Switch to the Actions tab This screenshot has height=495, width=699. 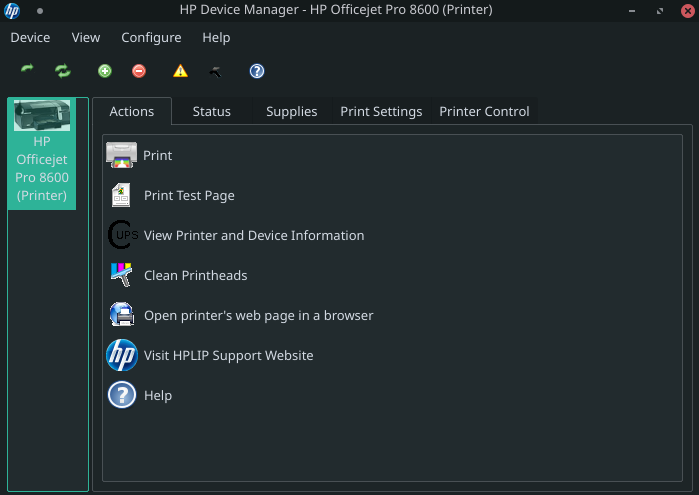(x=132, y=111)
